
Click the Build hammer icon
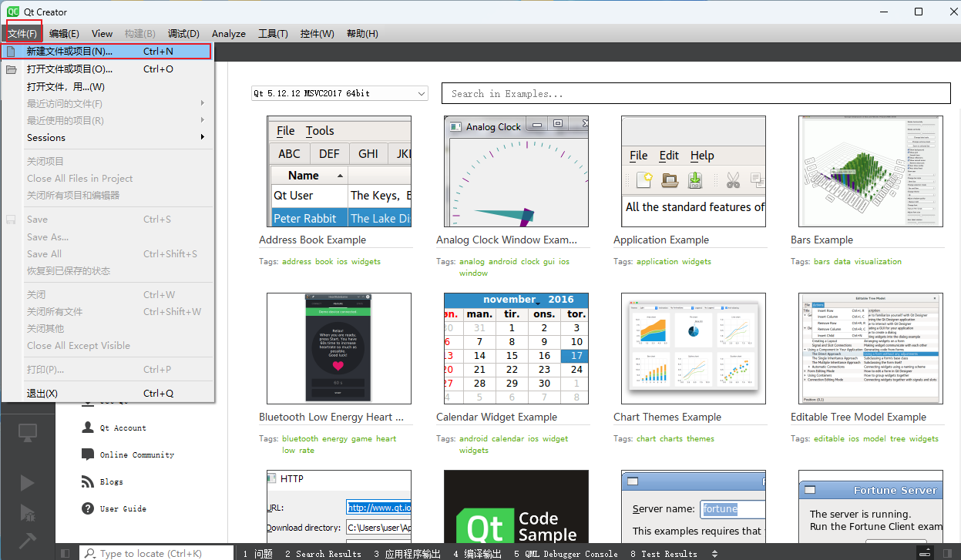(27, 540)
